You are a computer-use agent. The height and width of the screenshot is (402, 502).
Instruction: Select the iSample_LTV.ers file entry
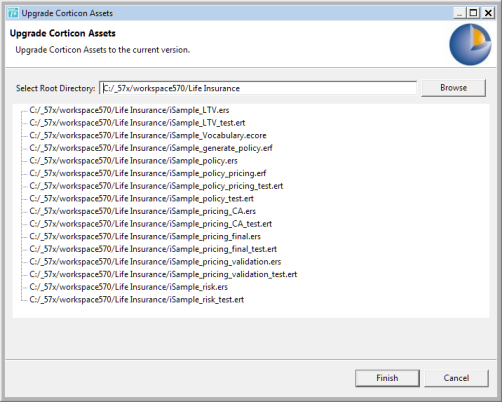coord(129,110)
